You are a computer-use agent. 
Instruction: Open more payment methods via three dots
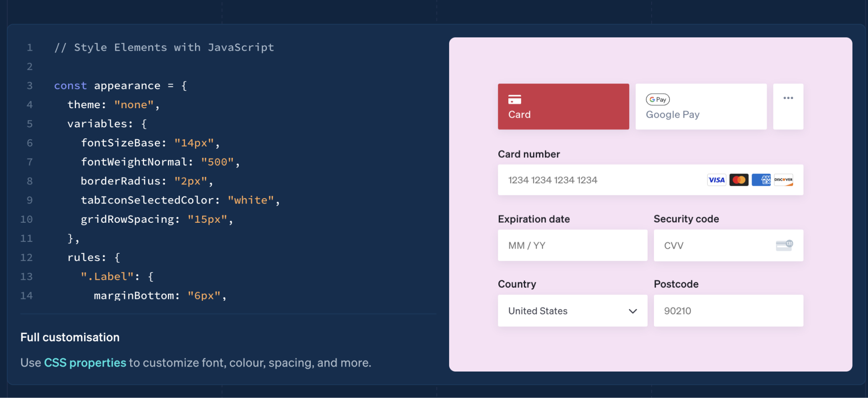click(x=788, y=106)
